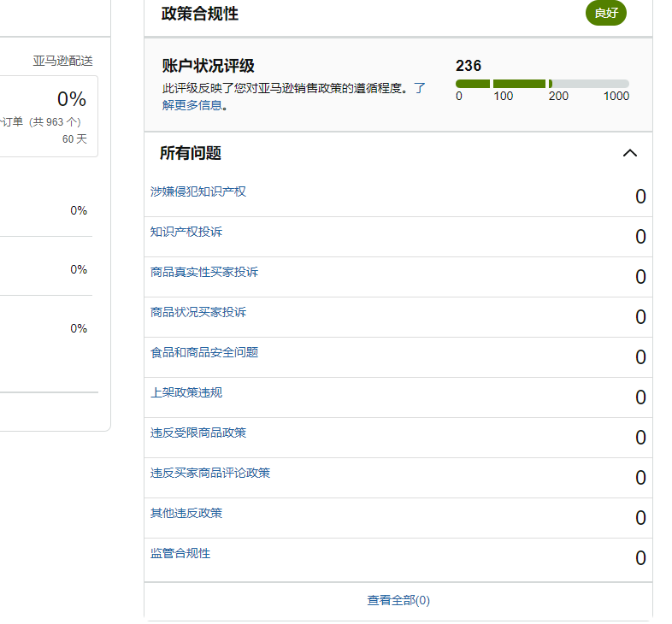Open 违反受限商品政策 link
The width and height of the screenshot is (672, 624).
(198, 433)
